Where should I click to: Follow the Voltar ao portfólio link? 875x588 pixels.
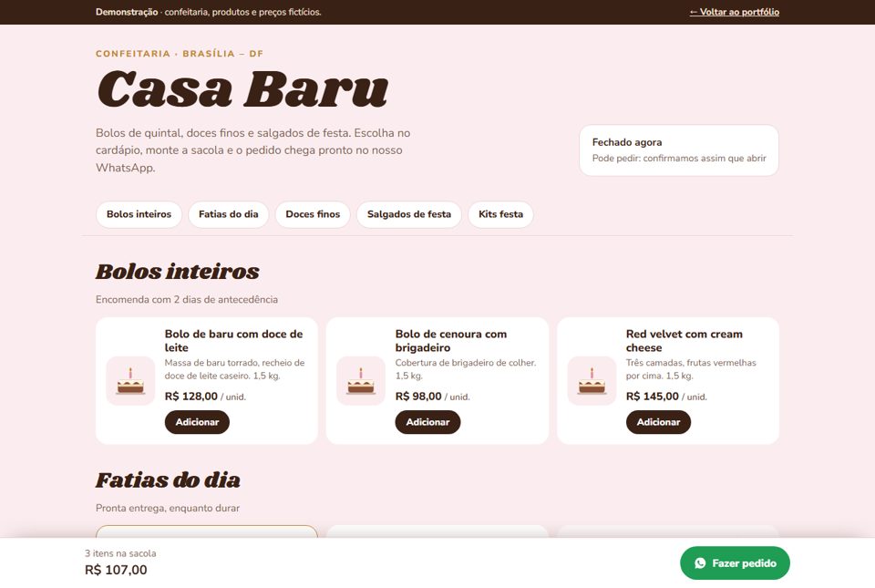tap(735, 12)
